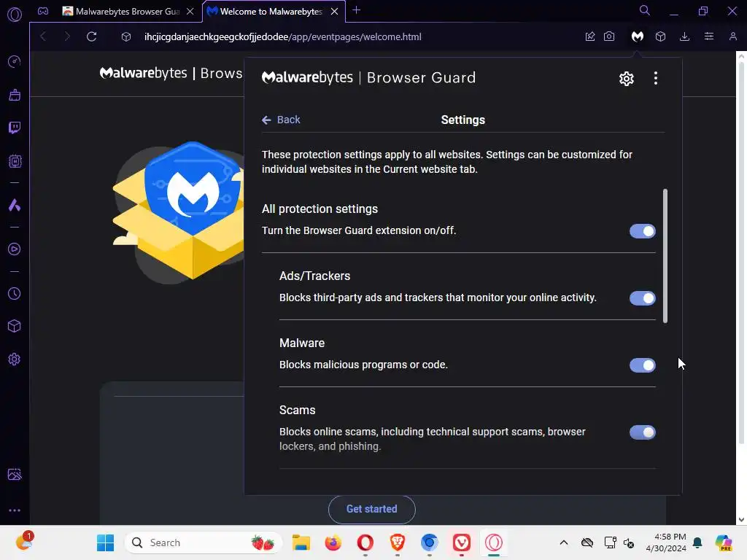Toggle All protection settings switch
747x560 pixels.
pos(642,231)
